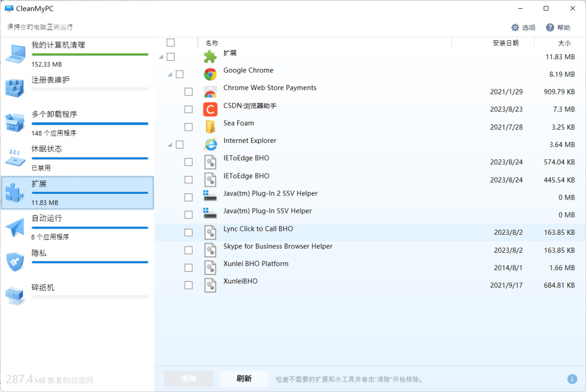
Task: Click the Lync Click to Call BHO icon
Action: 210,232
